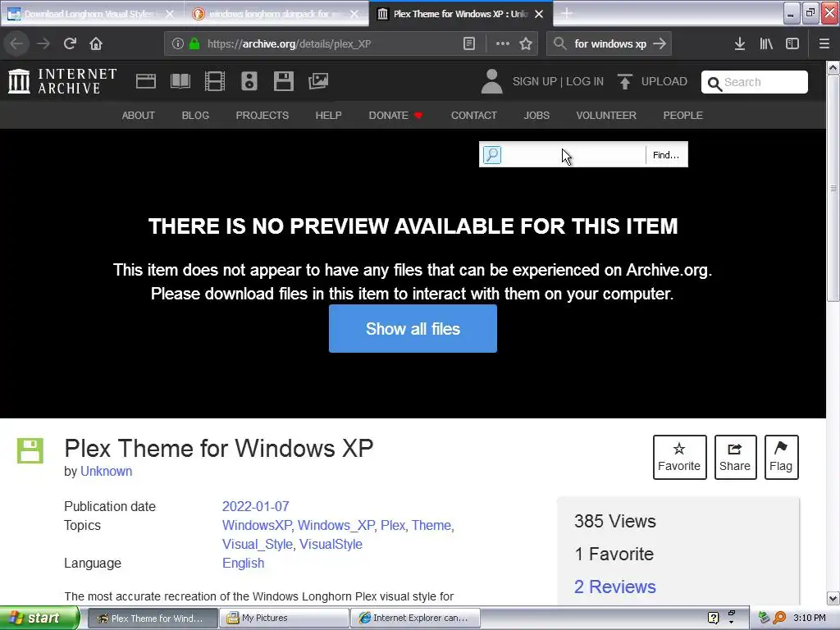Click the Internet Archive Search field
Viewport: 840px width, 630px height.
tap(755, 82)
